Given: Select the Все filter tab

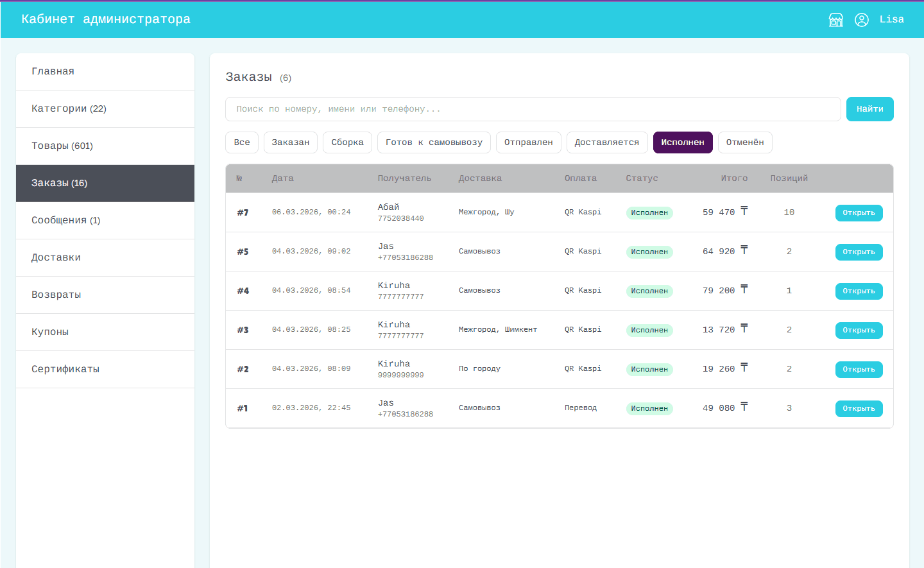Looking at the screenshot, I should (242, 142).
